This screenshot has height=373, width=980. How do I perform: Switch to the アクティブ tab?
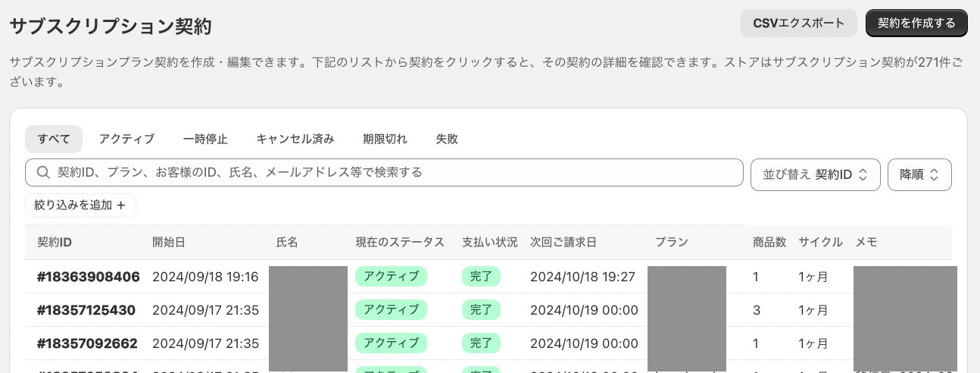coord(126,139)
